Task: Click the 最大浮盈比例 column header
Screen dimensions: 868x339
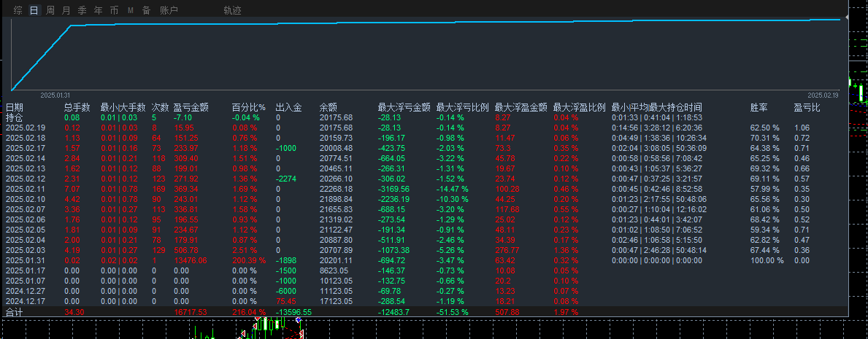Action: coord(580,108)
